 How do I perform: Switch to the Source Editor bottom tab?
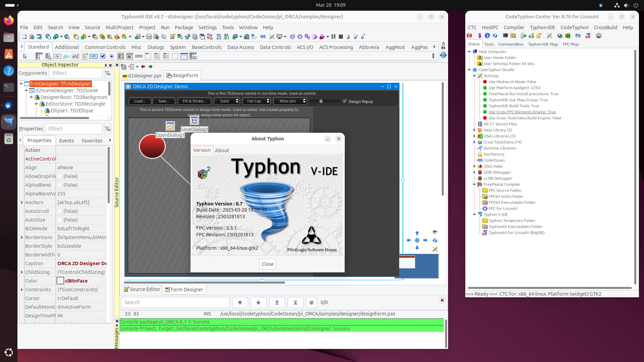coord(142,289)
